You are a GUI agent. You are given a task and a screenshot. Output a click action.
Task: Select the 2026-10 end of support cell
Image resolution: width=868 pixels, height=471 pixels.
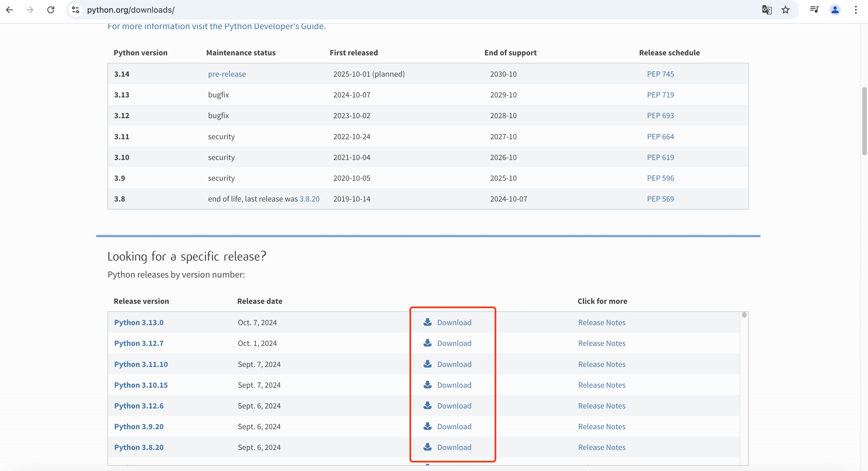[503, 157]
